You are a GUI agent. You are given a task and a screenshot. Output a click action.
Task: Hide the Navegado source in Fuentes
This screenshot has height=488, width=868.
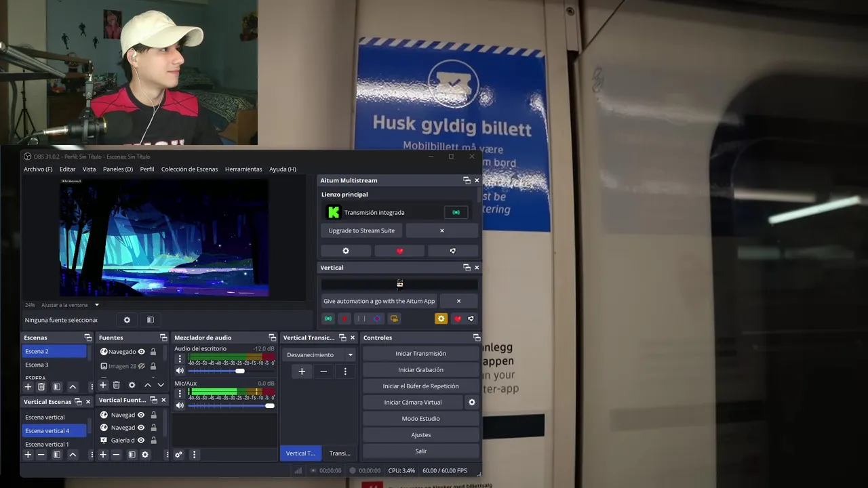[x=142, y=352]
